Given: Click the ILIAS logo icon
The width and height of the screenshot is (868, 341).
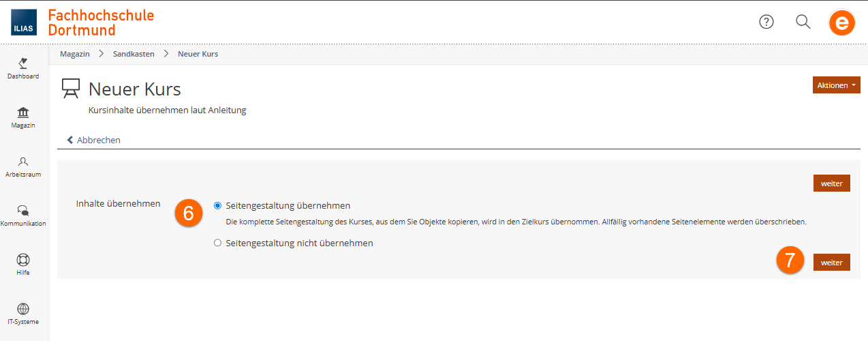Looking at the screenshot, I should point(24,23).
